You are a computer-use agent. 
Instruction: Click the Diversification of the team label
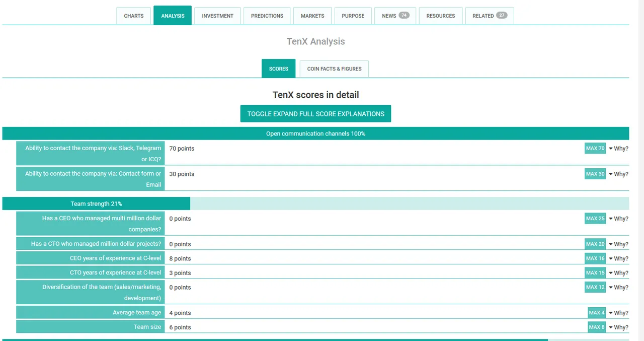[91, 292]
